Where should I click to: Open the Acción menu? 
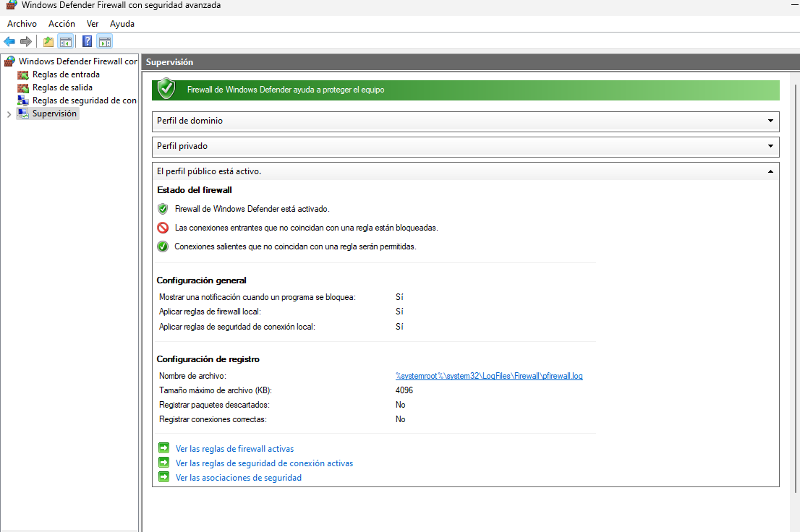(x=61, y=24)
